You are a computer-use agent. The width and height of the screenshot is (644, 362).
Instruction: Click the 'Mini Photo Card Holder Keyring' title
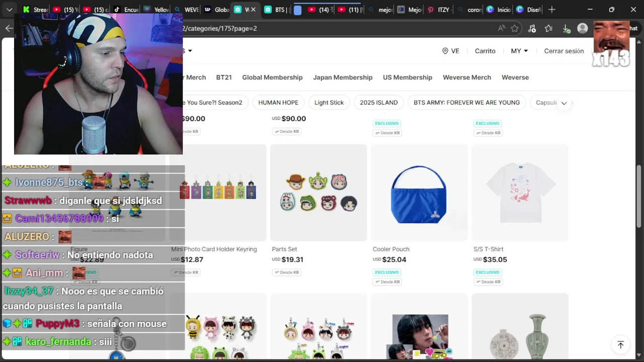(214, 249)
